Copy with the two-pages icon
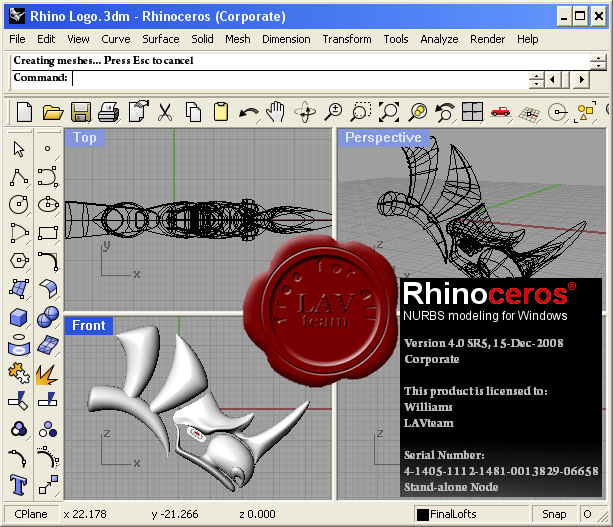The width and height of the screenshot is (613, 527). 194,112
